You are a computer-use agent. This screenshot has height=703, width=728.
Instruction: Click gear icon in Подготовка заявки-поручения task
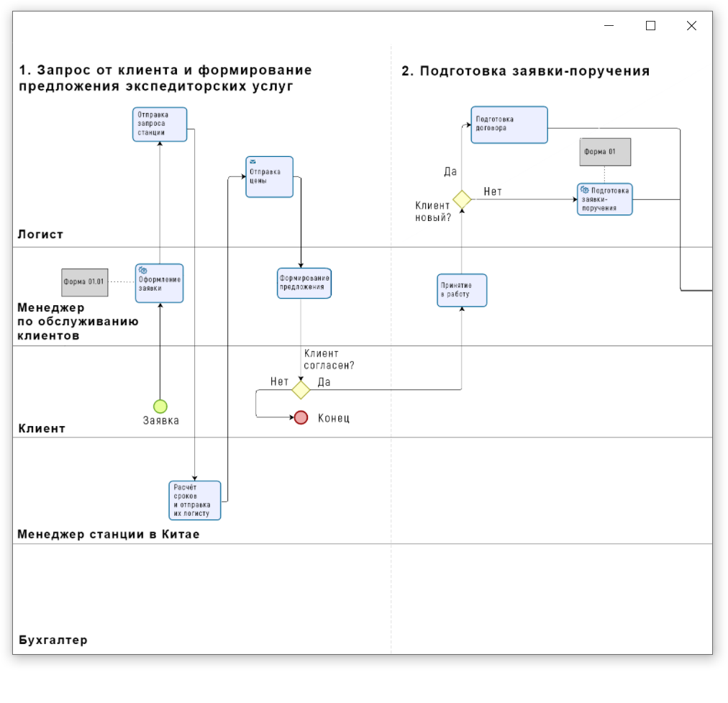coord(585,189)
